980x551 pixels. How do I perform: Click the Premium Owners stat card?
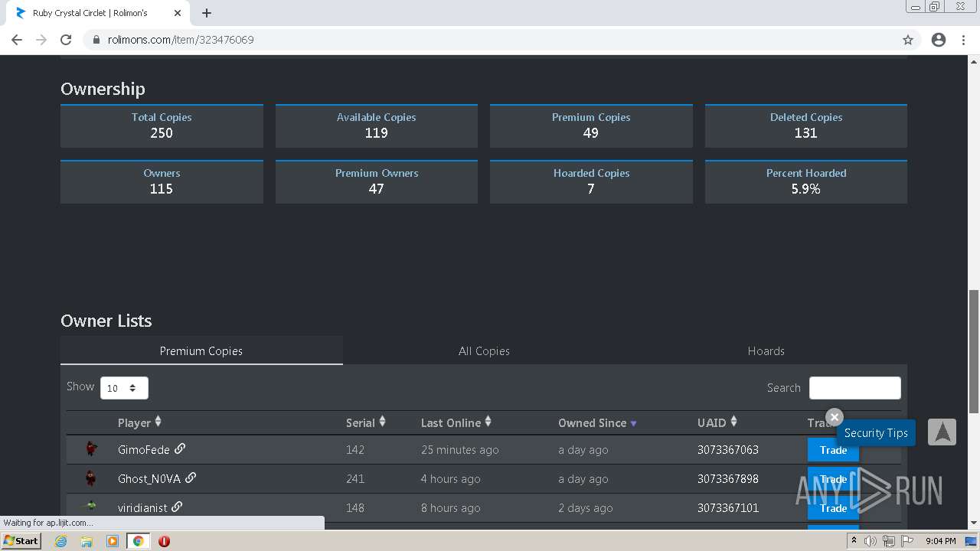(377, 182)
